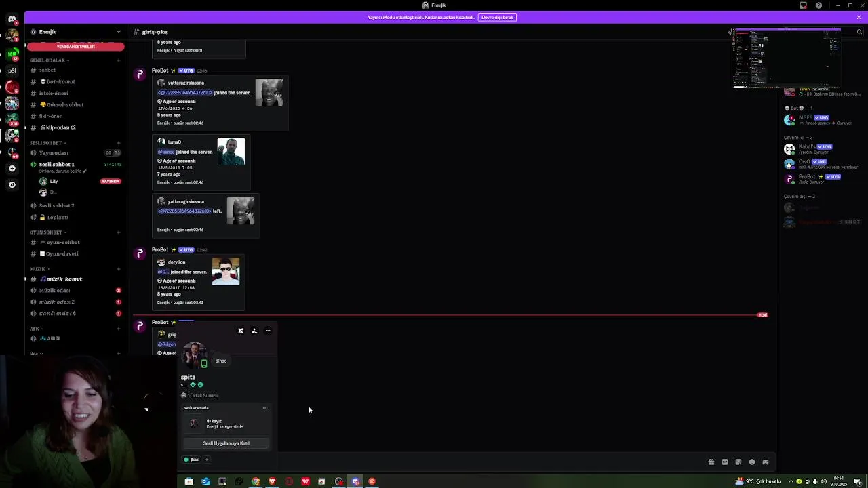Viewport: 868px width, 488px height.
Task: Join the locked Toplantı voice channel
Action: pos(75,217)
